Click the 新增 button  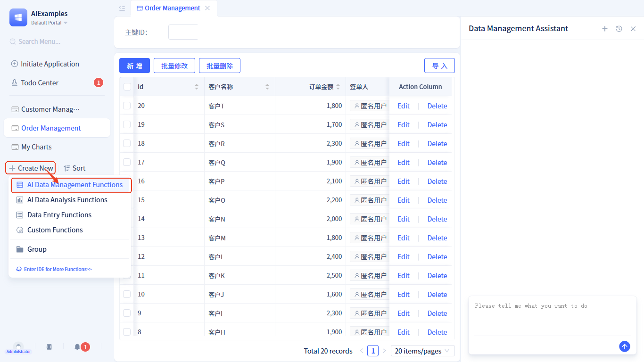(x=134, y=66)
